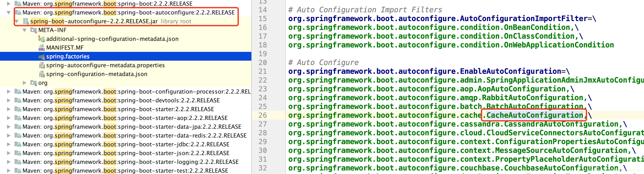Click CacheAutoConfiguration on line 26

pos(535,115)
